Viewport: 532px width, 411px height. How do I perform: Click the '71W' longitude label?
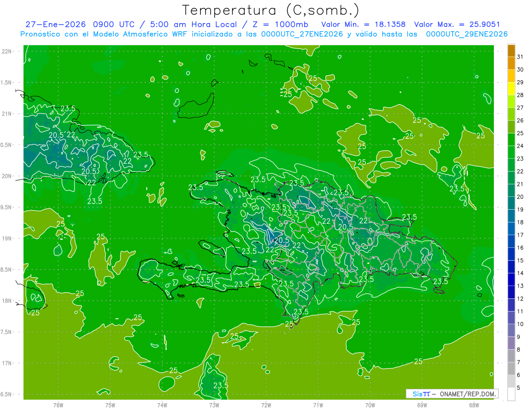[318, 405]
